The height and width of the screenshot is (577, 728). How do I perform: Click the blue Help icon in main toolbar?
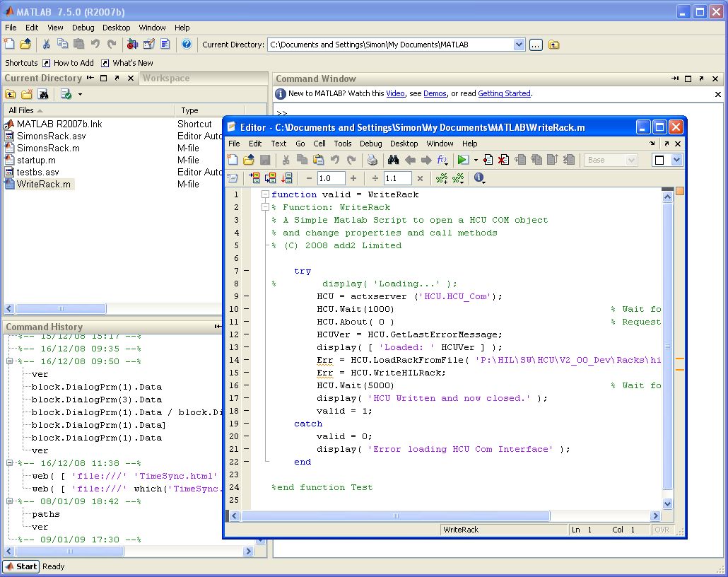(187, 45)
